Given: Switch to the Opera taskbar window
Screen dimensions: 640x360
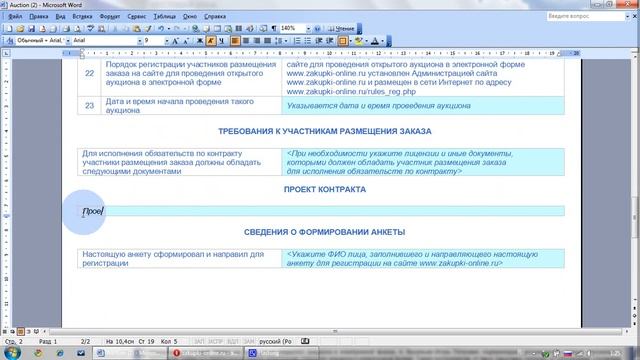Looking at the screenshot, I should (x=207, y=353).
